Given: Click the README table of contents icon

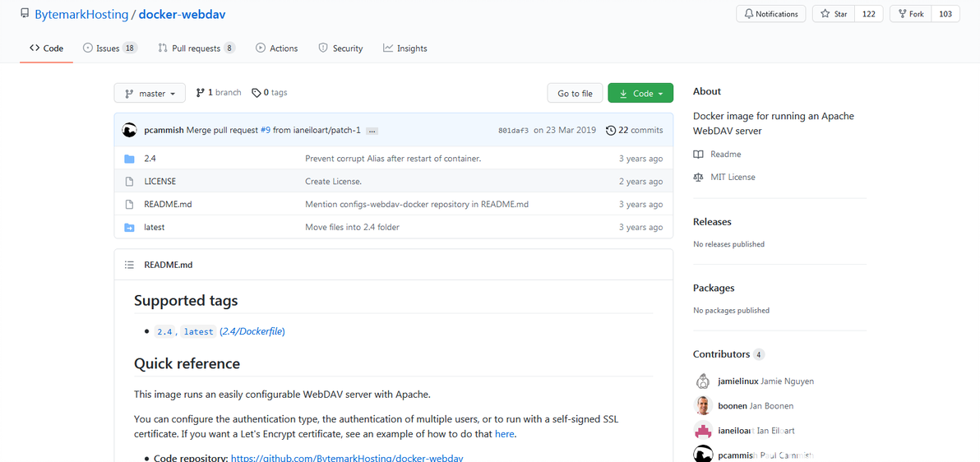Looking at the screenshot, I should point(129,265).
